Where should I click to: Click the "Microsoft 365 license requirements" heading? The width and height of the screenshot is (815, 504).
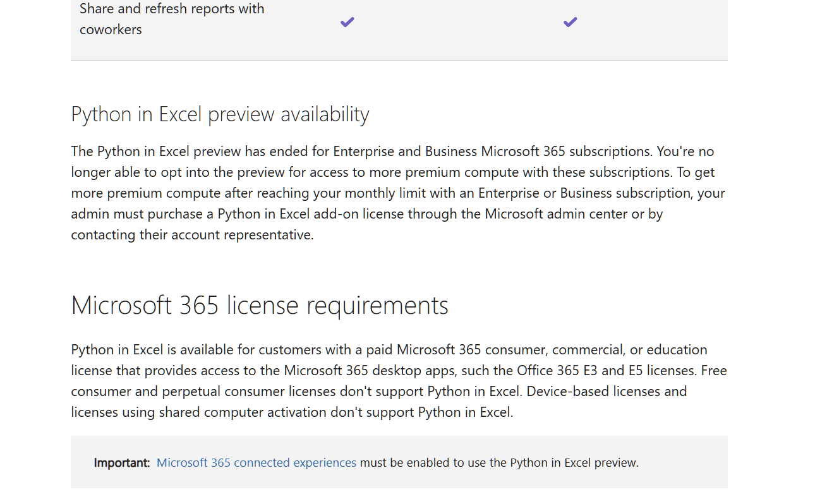pos(260,305)
